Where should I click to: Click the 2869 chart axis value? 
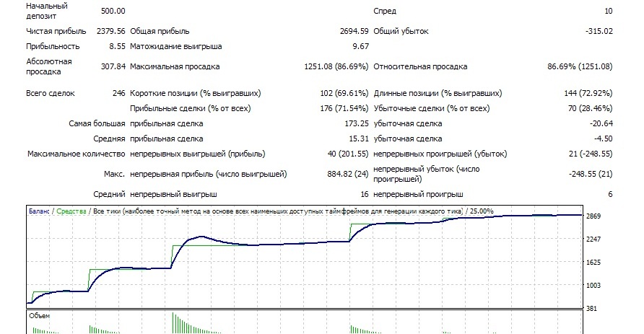pyautogui.click(x=593, y=216)
